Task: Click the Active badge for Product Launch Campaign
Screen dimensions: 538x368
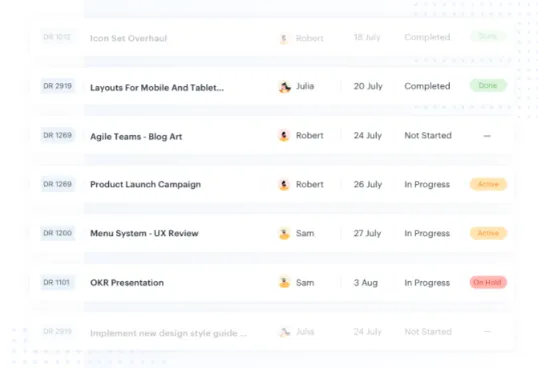Action: click(x=488, y=184)
